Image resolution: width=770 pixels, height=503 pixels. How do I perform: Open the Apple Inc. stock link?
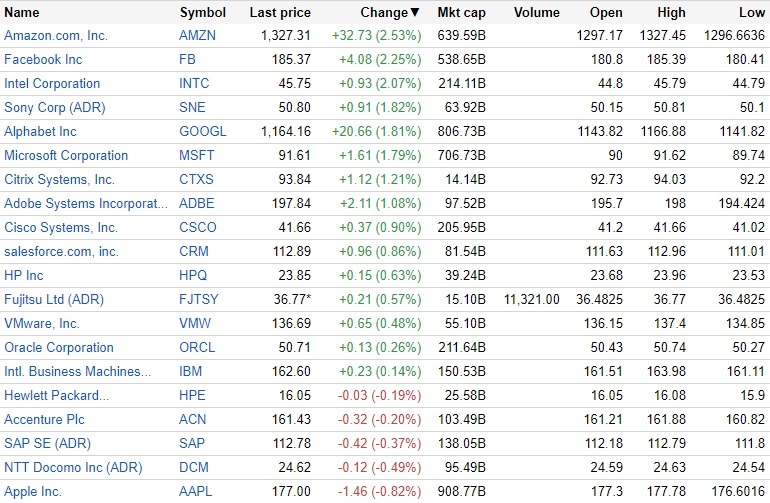33,491
